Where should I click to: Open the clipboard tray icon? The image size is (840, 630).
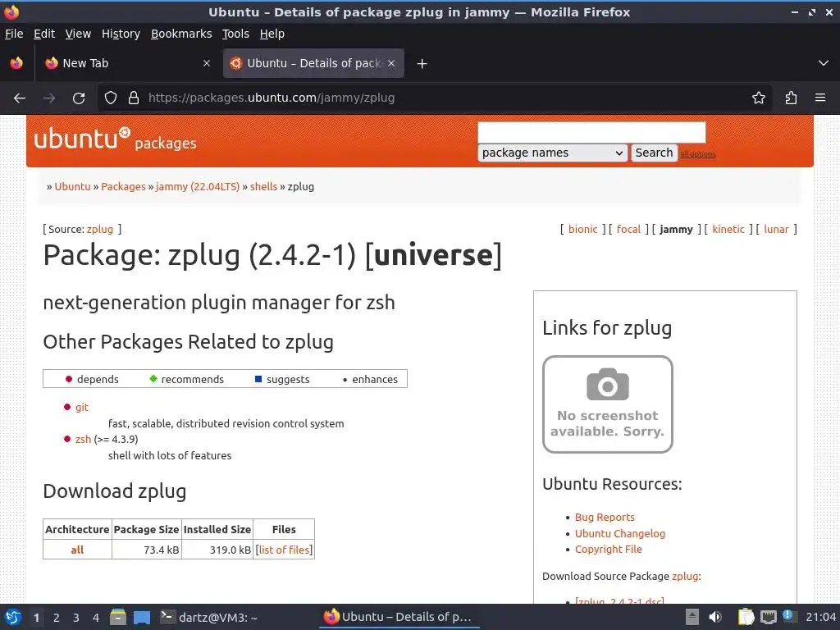[x=746, y=617]
